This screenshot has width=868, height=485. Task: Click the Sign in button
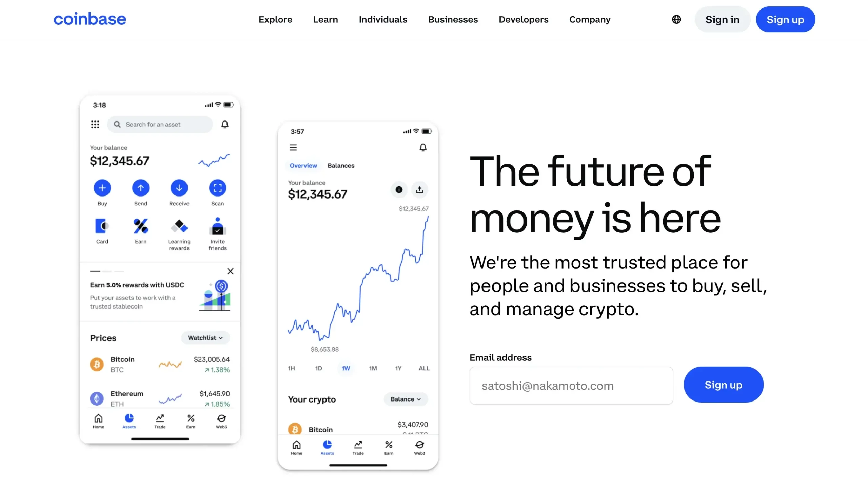pos(723,20)
